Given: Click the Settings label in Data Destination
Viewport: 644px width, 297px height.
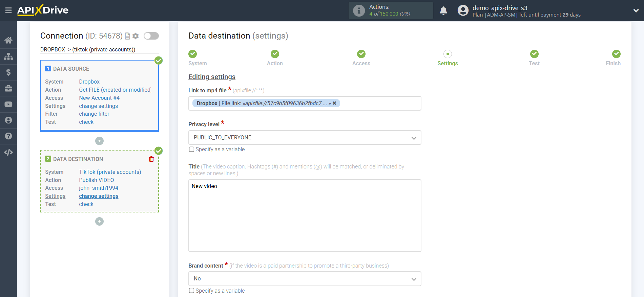Looking at the screenshot, I should [55, 196].
